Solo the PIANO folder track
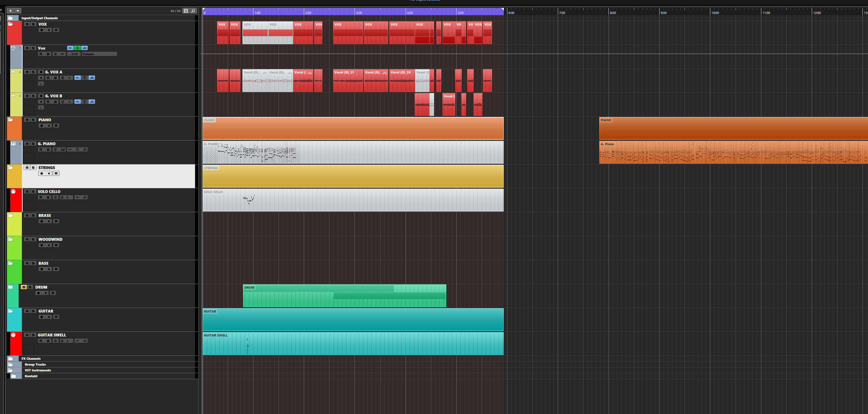 coord(33,120)
